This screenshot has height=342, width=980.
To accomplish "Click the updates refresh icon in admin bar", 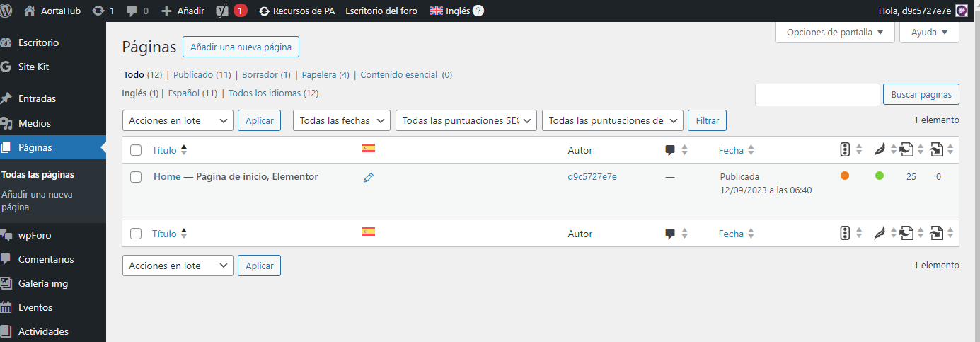I will point(98,11).
